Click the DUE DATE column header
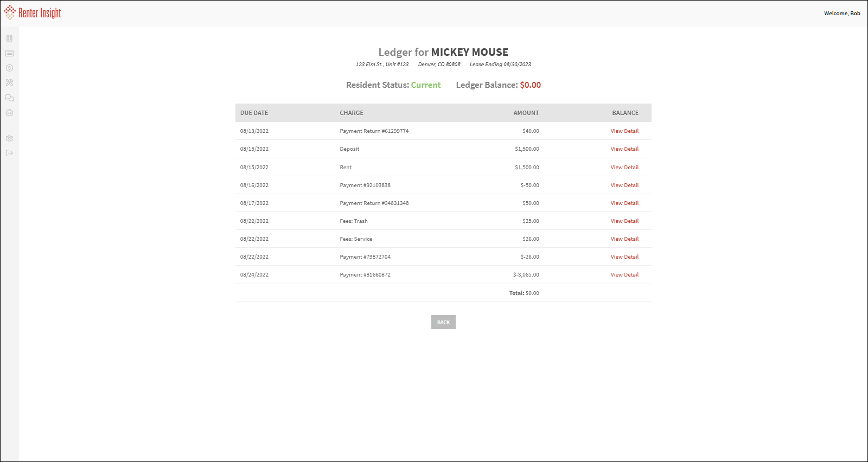 pyautogui.click(x=254, y=113)
